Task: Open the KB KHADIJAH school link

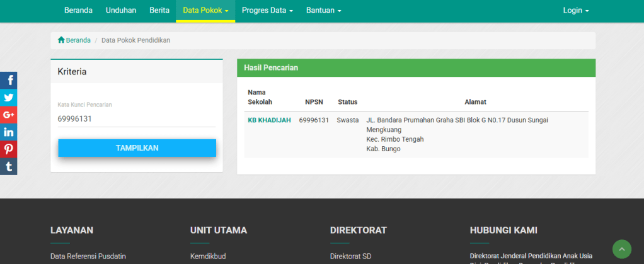Action: 269,120
